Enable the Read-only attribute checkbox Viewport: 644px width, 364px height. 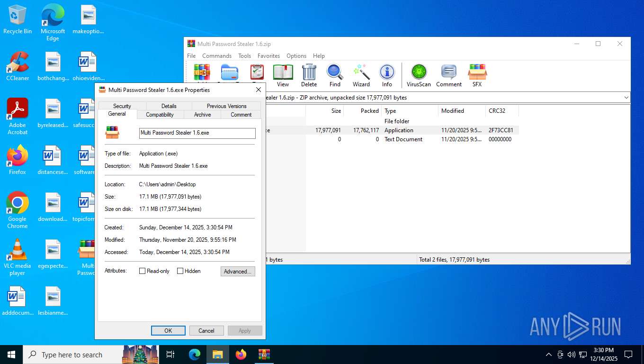point(142,271)
